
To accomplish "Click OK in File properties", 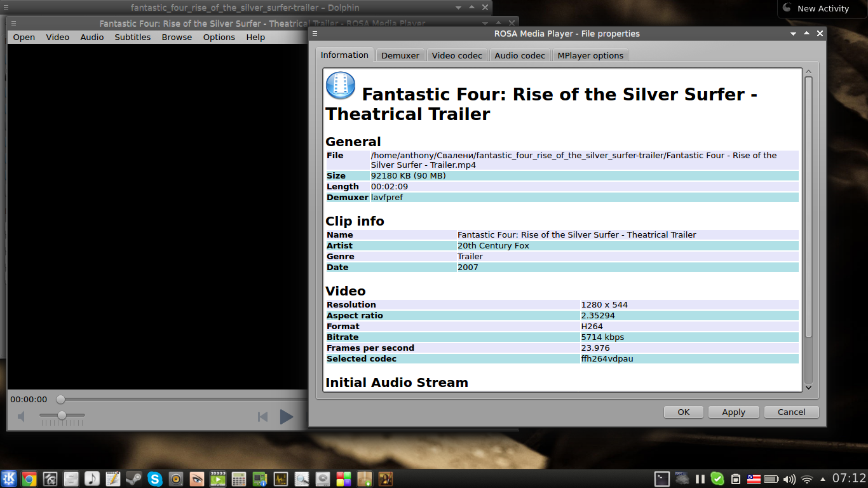I will (x=684, y=412).
